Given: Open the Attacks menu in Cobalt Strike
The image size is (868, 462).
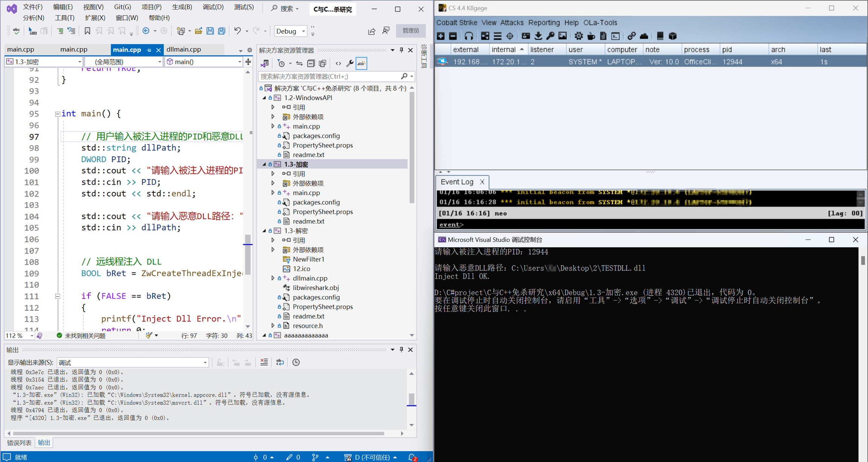Looking at the screenshot, I should coord(511,23).
